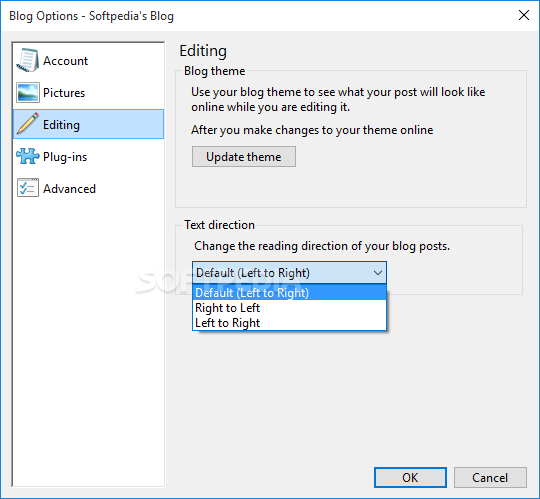Click the Update theme button
540x499 pixels.
(x=244, y=157)
